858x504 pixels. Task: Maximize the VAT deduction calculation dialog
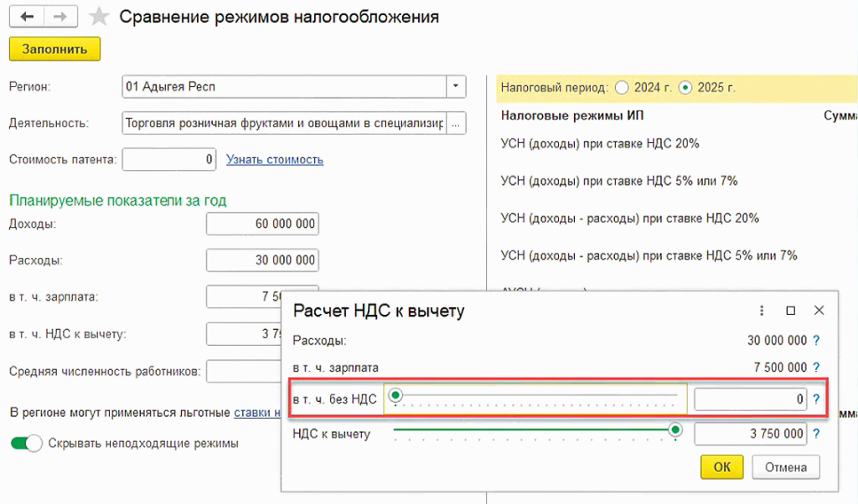point(790,311)
